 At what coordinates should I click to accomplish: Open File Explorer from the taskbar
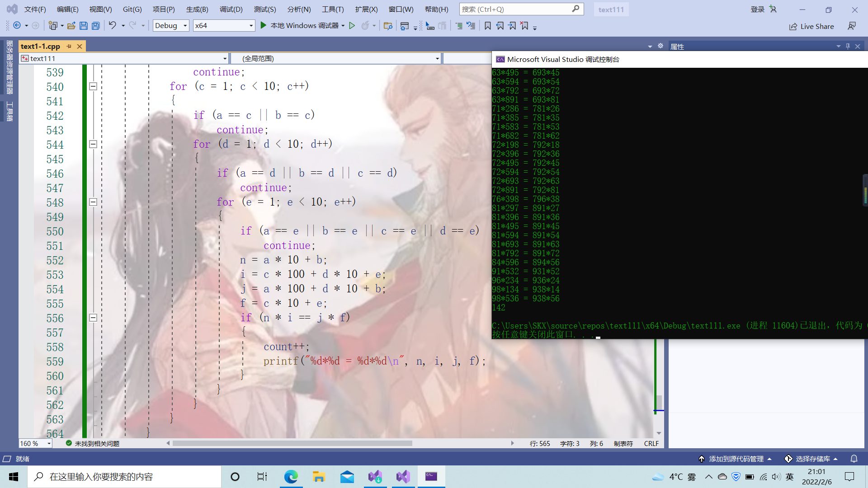(x=319, y=477)
